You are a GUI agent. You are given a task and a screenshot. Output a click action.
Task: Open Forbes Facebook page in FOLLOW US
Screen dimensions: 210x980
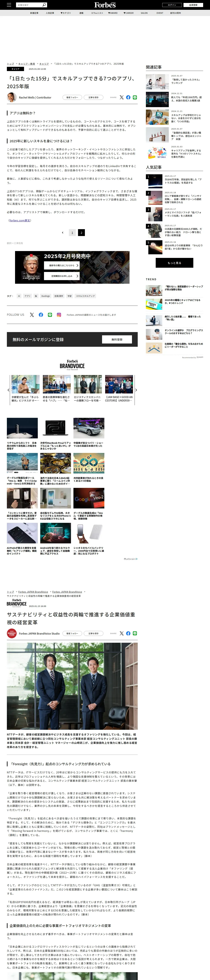tap(41, 315)
